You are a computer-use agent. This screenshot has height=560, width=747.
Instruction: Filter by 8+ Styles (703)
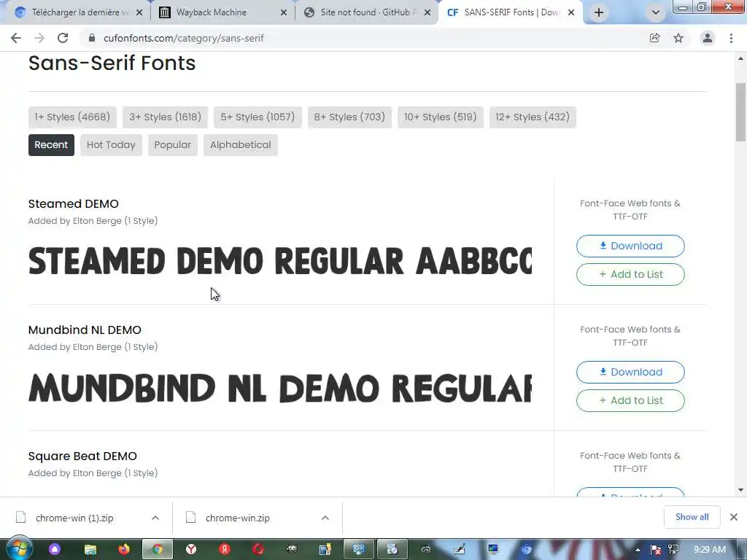(x=349, y=117)
